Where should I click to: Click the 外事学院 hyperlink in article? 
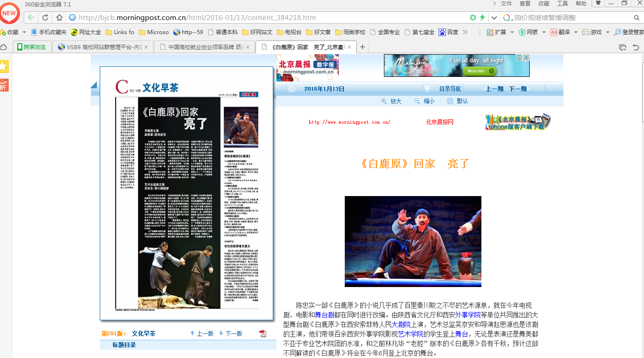(468, 315)
